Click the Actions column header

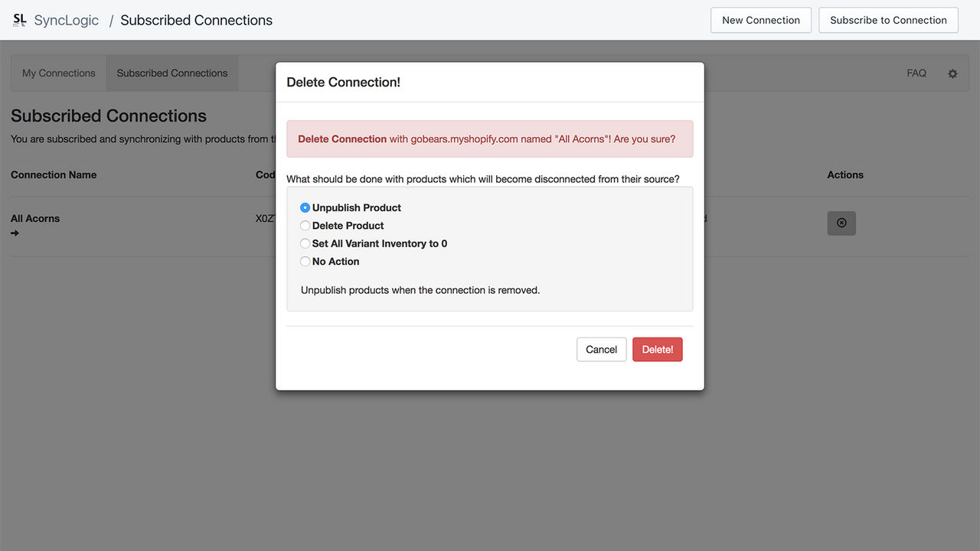tap(844, 174)
